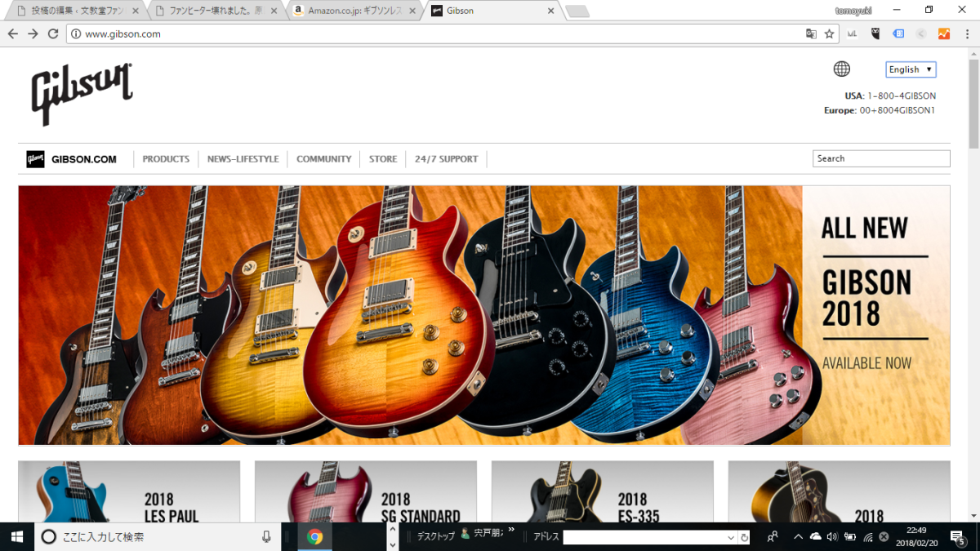Open the English language dropdown

(x=911, y=69)
